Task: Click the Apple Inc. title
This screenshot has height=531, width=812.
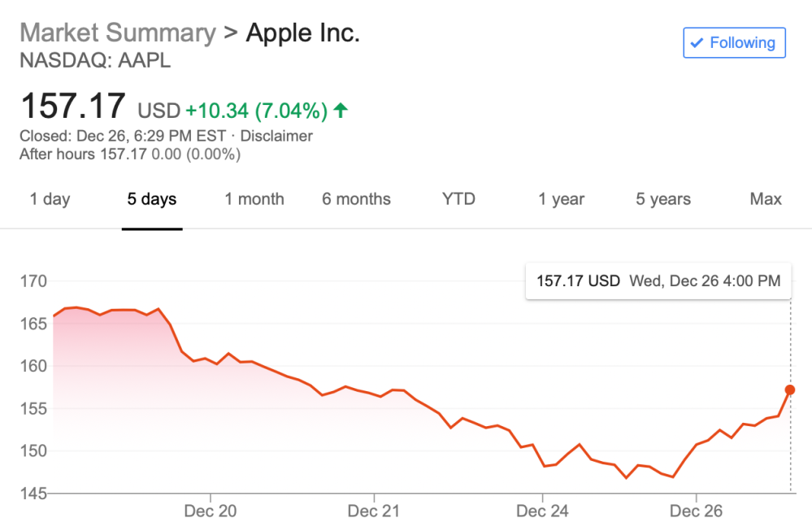Action: tap(302, 33)
